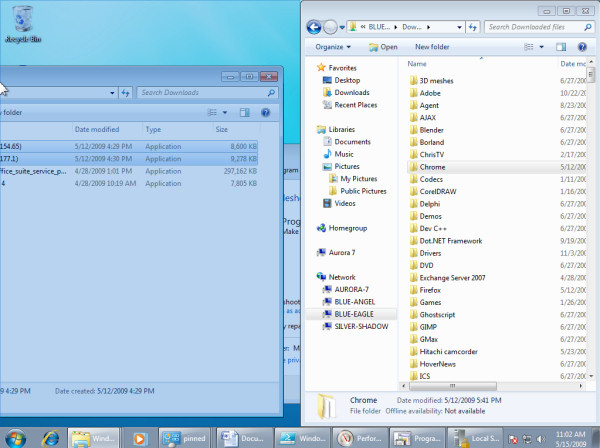Image resolution: width=600 pixels, height=448 pixels.
Task: Click the Open toolbar button
Action: pyautogui.click(x=382, y=47)
